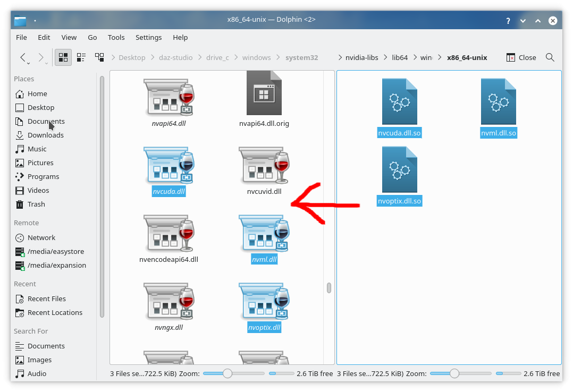Expand chevron before nvidia-libs breadcrumb
This screenshot has width=573, height=392.
point(340,57)
